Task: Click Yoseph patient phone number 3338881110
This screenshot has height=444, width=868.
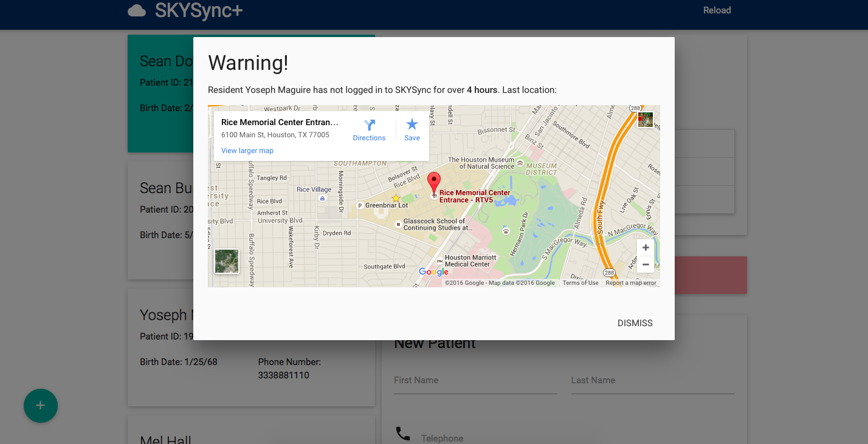Action: (x=283, y=375)
